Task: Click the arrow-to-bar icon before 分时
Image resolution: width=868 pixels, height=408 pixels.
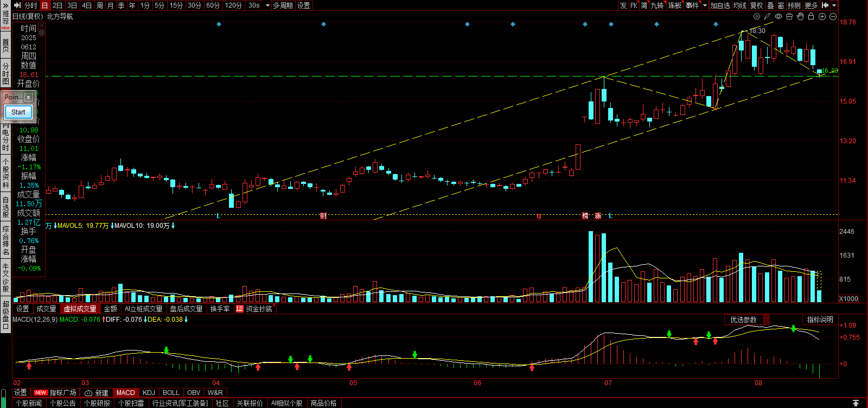Action: [x=17, y=5]
